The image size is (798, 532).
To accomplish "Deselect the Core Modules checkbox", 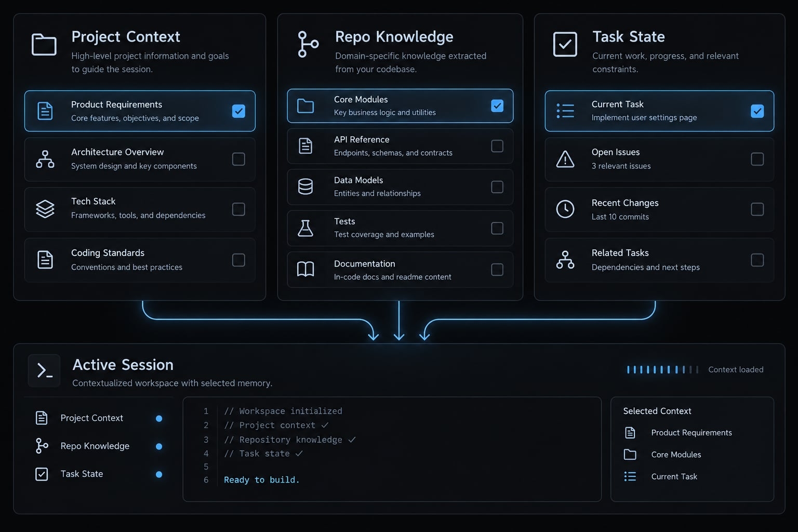I will [497, 106].
